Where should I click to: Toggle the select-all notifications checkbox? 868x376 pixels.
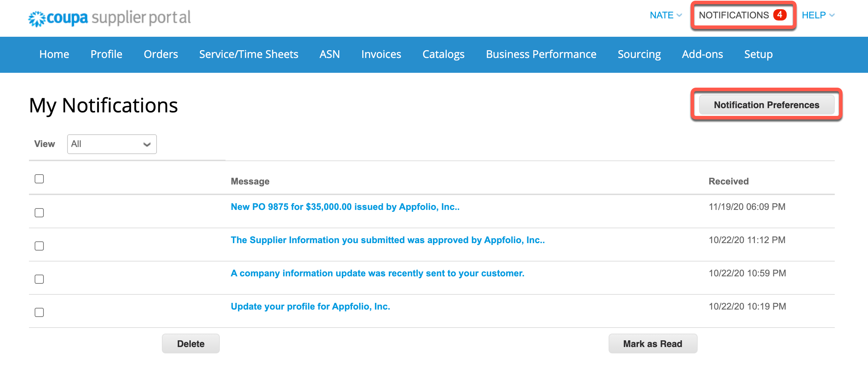click(x=39, y=179)
